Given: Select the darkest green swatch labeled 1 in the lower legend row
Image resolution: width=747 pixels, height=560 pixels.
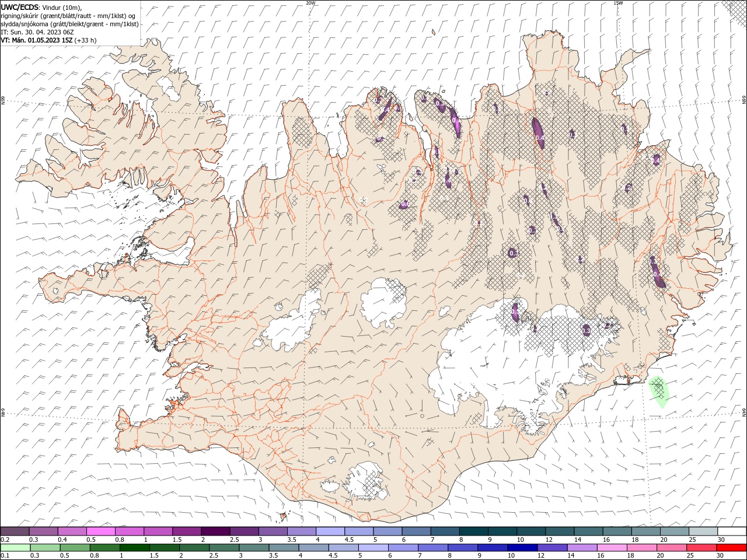Looking at the screenshot, I should 135,547.
